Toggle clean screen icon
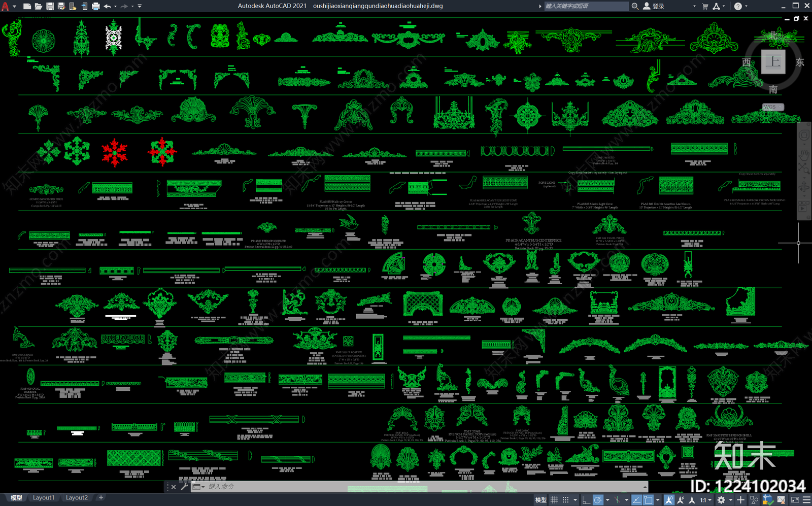 coord(795,500)
